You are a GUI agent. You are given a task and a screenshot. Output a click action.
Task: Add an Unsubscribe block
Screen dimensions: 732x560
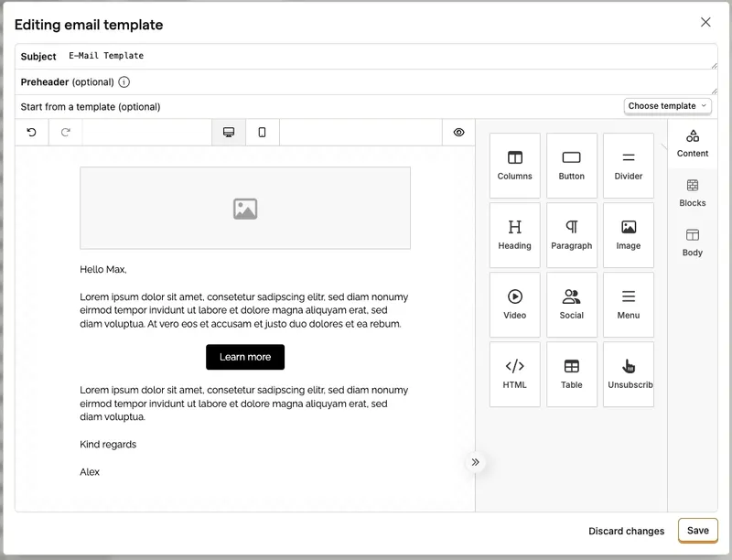pyautogui.click(x=628, y=374)
